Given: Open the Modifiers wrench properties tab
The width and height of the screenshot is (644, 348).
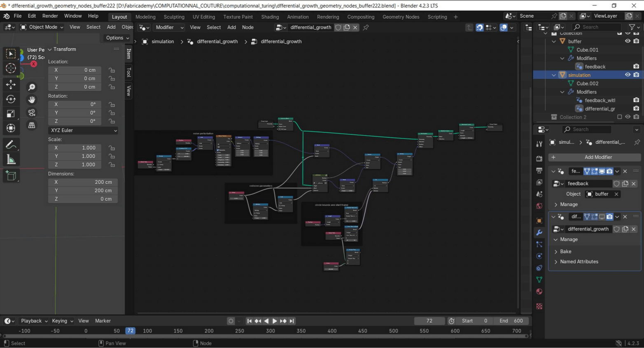Looking at the screenshot, I should tap(539, 233).
